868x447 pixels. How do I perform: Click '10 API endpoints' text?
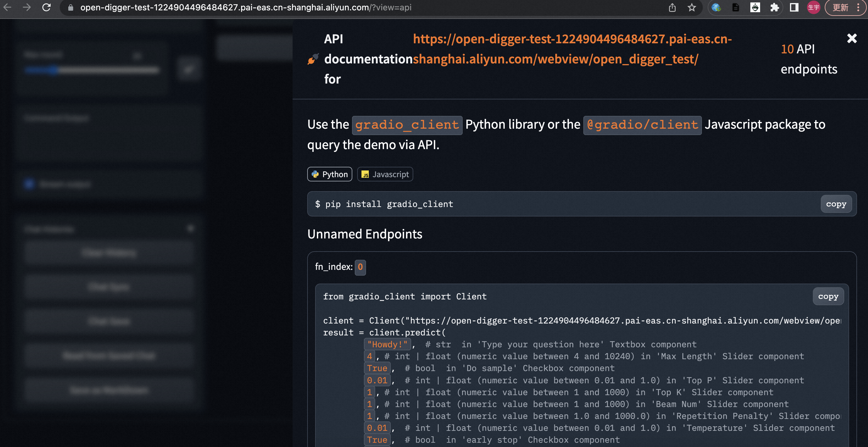(809, 59)
